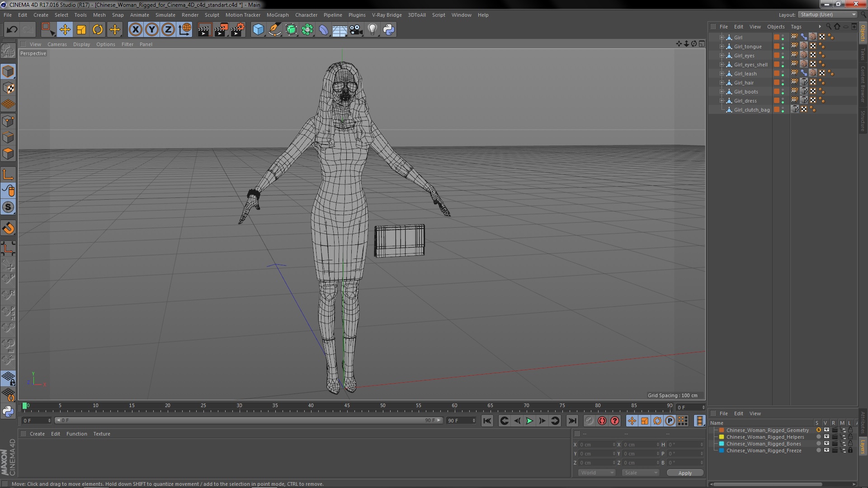Click Record Active Objects red button
The image size is (868, 488).
tap(602, 421)
